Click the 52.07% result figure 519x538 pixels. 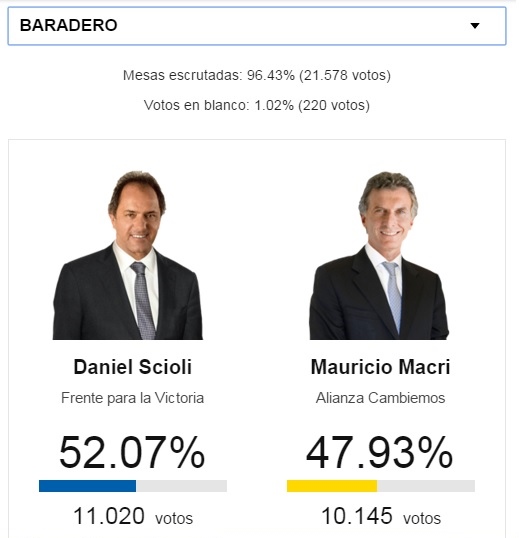click(132, 452)
